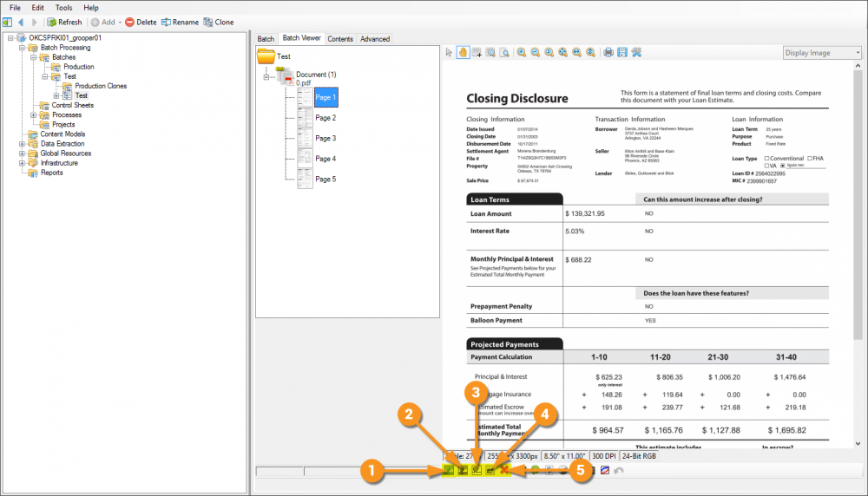Open the hammer and wrench tools icon
This screenshot has height=496, width=868.
(636, 53)
